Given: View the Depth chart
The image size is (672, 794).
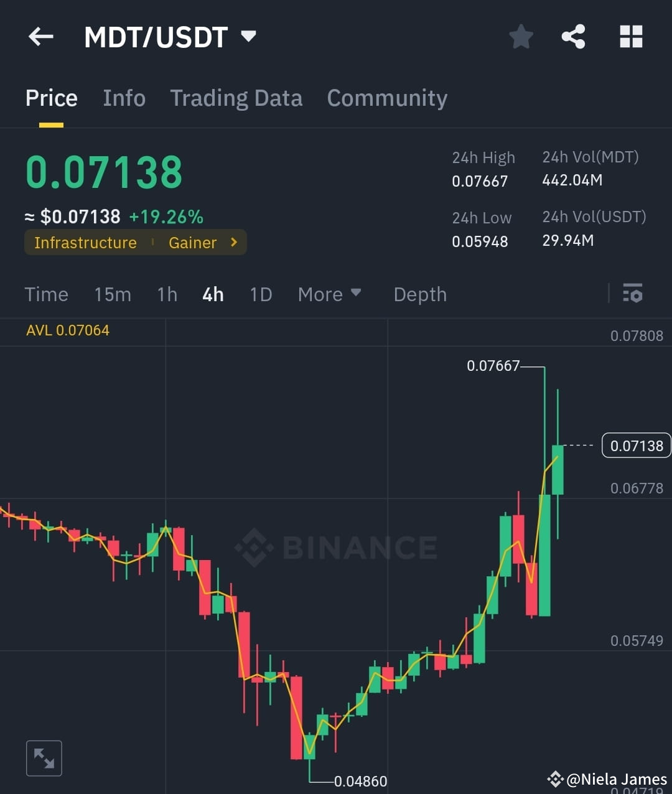Looking at the screenshot, I should click(x=420, y=294).
